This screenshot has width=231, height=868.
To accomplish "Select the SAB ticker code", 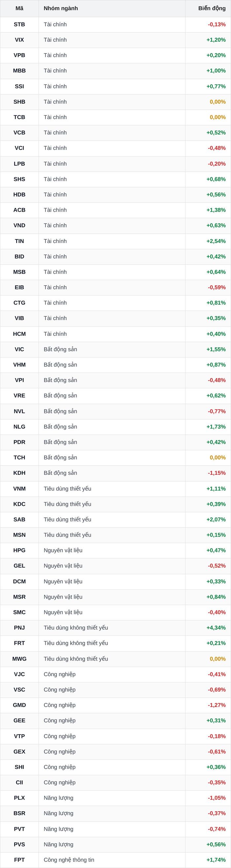I will (x=19, y=520).
